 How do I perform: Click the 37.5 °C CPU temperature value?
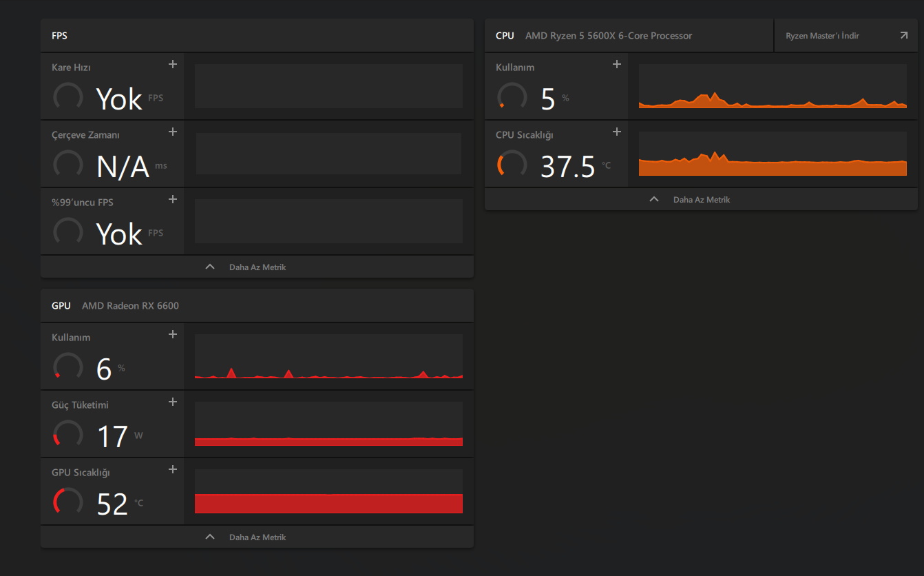pyautogui.click(x=576, y=167)
